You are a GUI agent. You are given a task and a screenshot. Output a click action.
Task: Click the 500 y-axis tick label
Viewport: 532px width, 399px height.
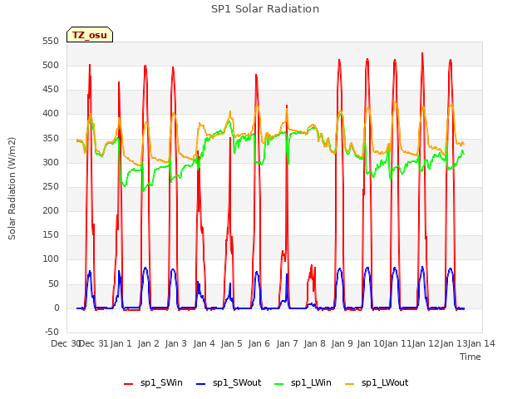point(51,65)
